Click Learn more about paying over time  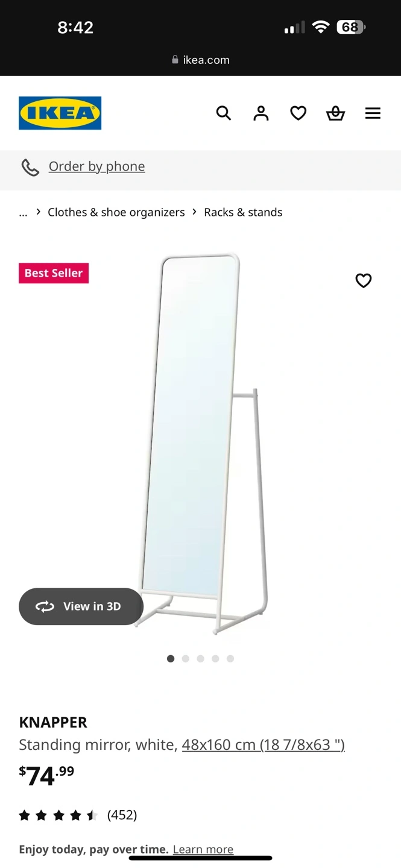pyautogui.click(x=203, y=849)
